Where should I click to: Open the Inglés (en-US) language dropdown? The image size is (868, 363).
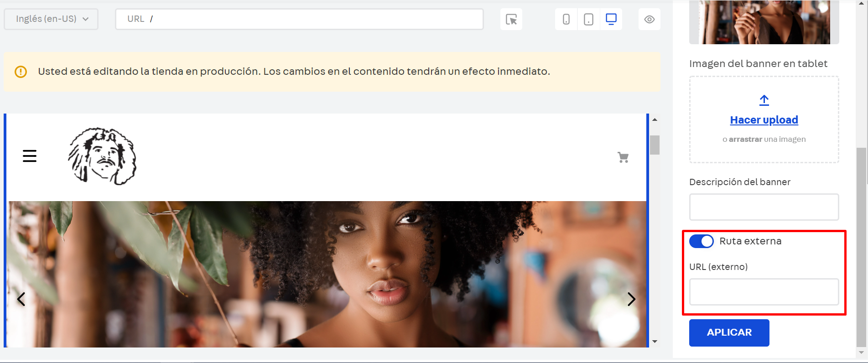[51, 19]
